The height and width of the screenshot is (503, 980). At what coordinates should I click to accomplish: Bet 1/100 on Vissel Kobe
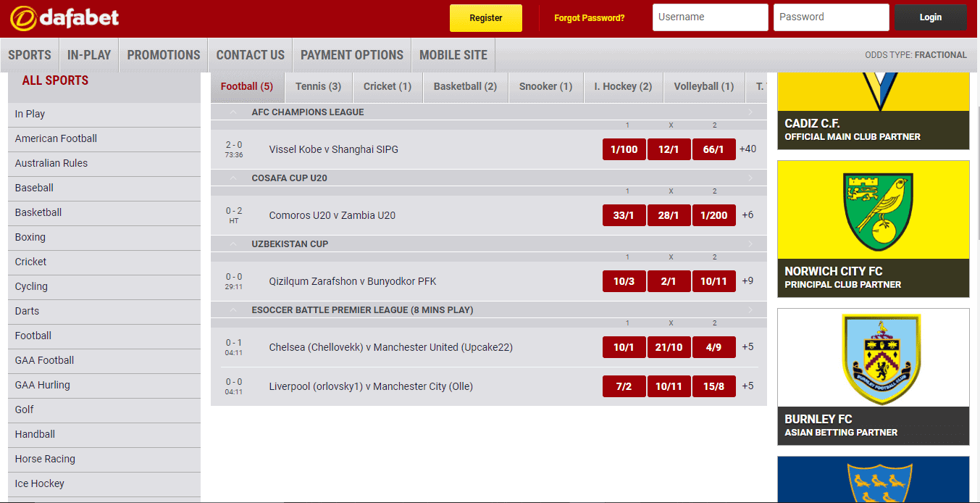(624, 149)
